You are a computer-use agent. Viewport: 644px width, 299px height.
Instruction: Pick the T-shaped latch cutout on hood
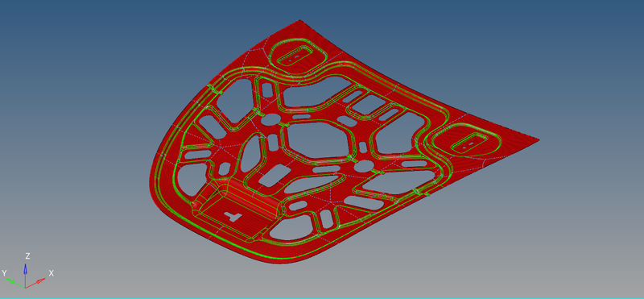coord(233,215)
